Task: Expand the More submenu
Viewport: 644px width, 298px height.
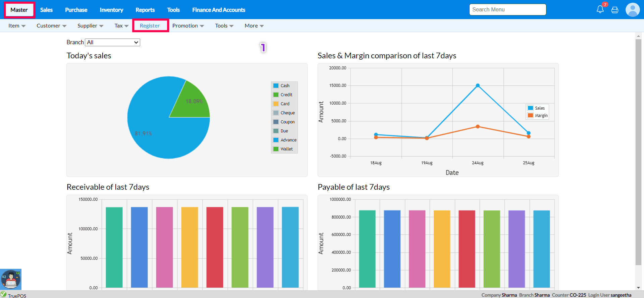Action: 254,26
